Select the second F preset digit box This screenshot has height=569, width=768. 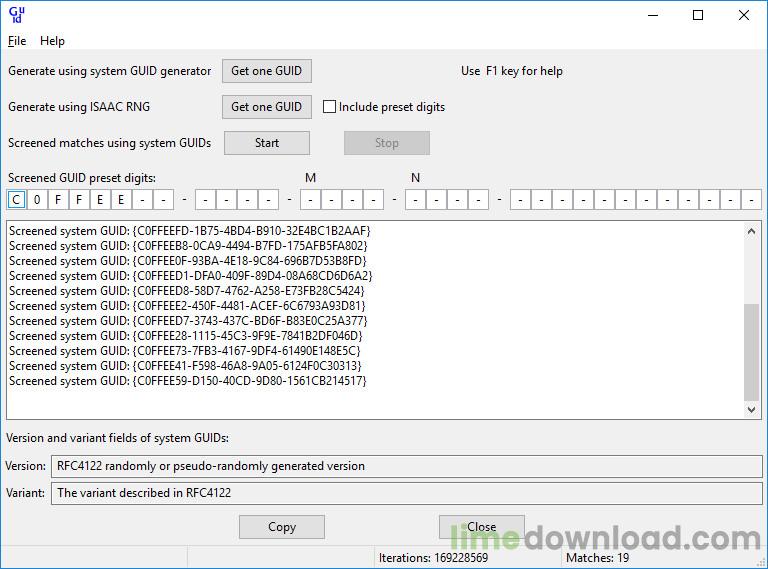pos(79,200)
